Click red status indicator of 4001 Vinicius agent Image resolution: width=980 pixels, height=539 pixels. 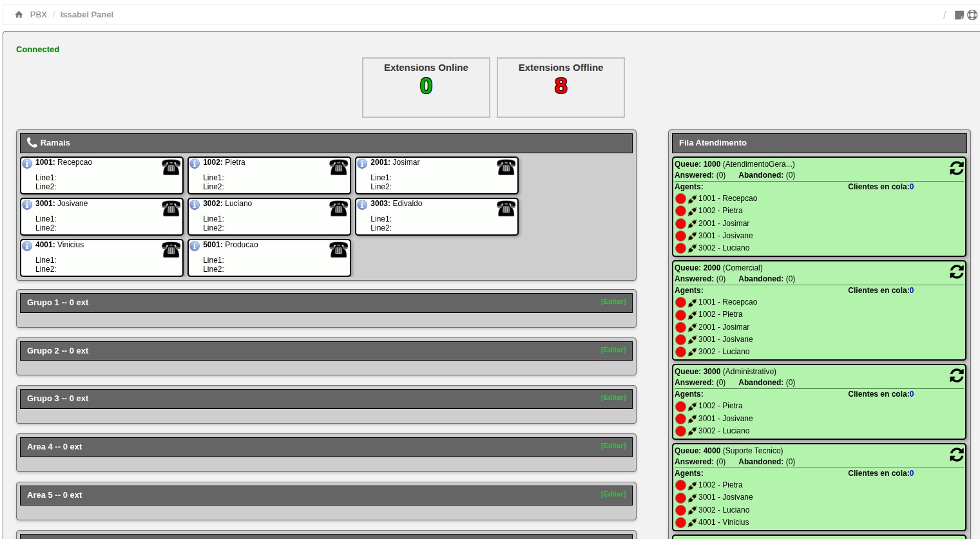(680, 523)
